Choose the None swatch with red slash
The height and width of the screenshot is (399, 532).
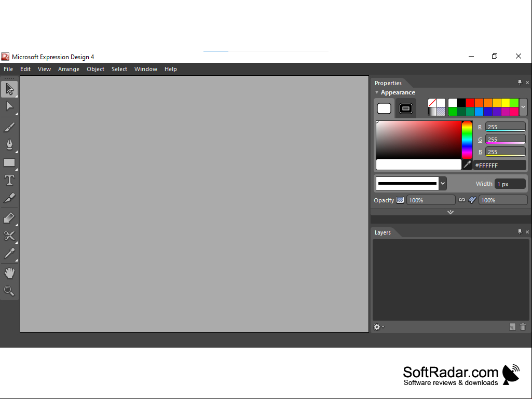[x=432, y=103]
